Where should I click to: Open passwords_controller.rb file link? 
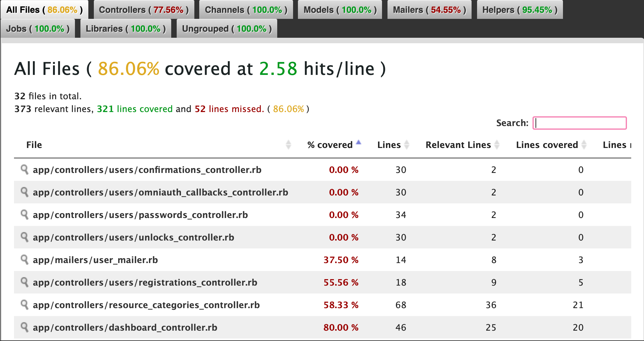(140, 215)
